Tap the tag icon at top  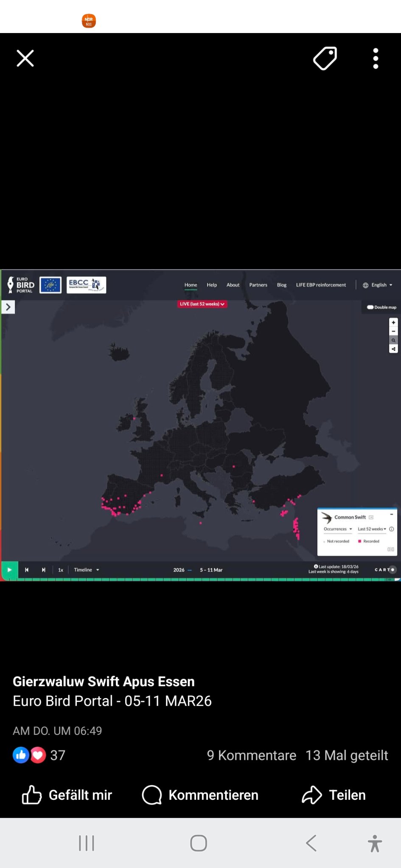[x=325, y=58]
